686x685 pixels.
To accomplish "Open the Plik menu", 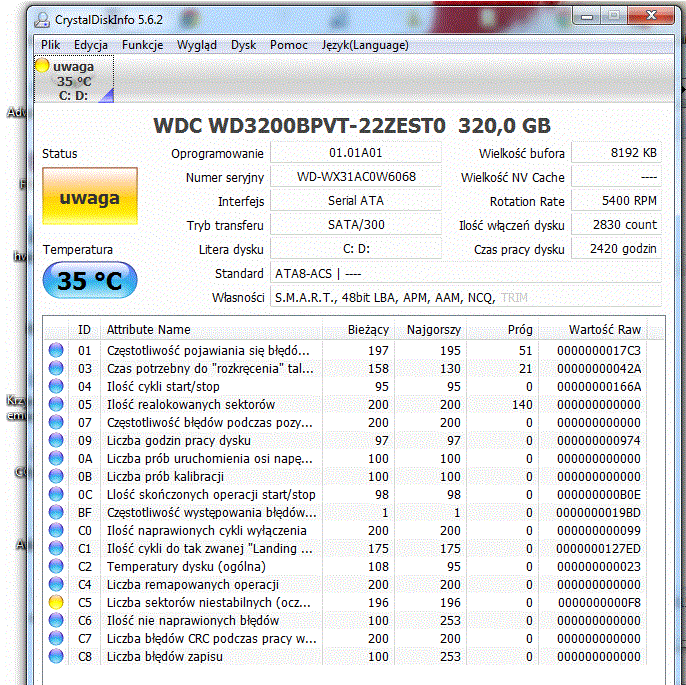I will click(50, 45).
